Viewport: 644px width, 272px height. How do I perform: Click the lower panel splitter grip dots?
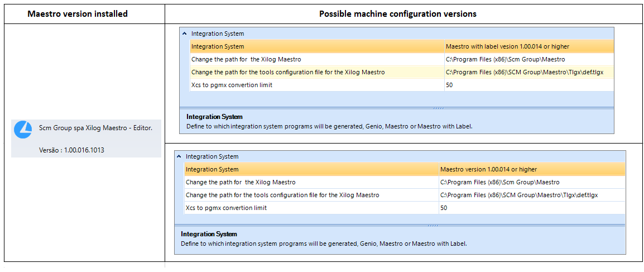point(433,226)
